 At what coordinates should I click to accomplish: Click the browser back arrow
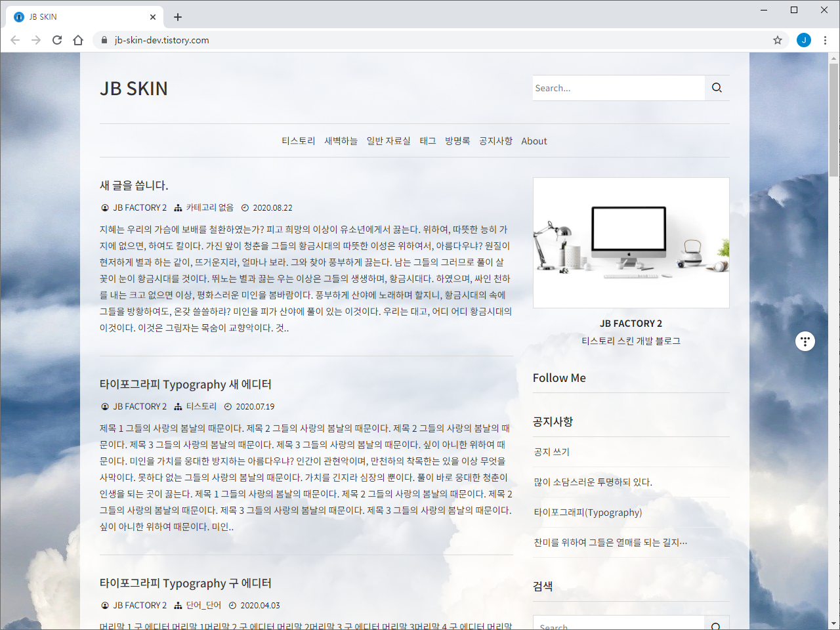click(15, 40)
